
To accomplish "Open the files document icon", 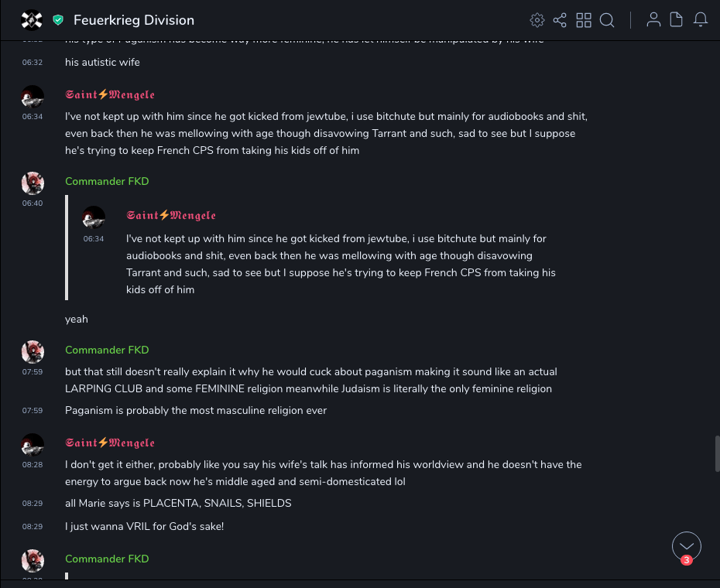I will pyautogui.click(x=676, y=20).
